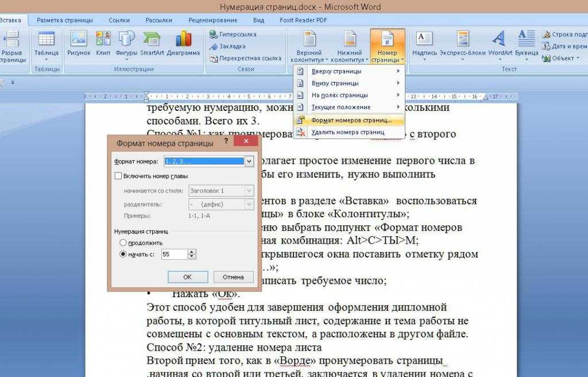The height and width of the screenshot is (377, 588).
Task: Click the Отмена cancel button
Action: [x=233, y=277]
